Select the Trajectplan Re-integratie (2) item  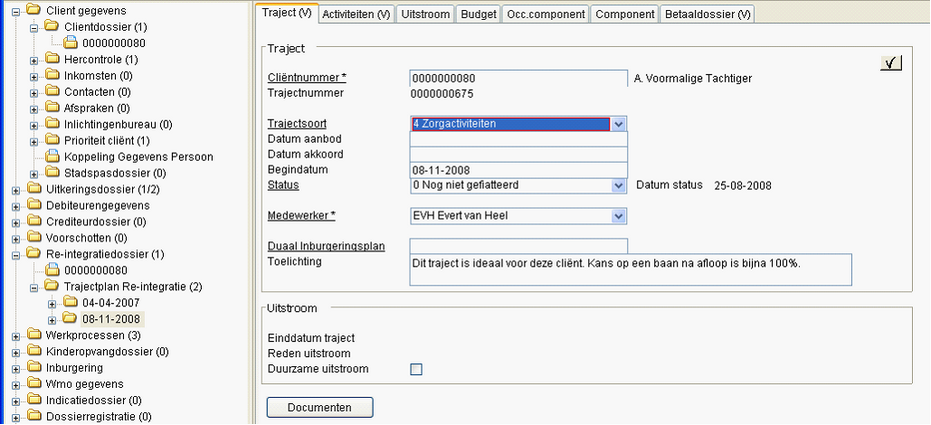(133, 287)
